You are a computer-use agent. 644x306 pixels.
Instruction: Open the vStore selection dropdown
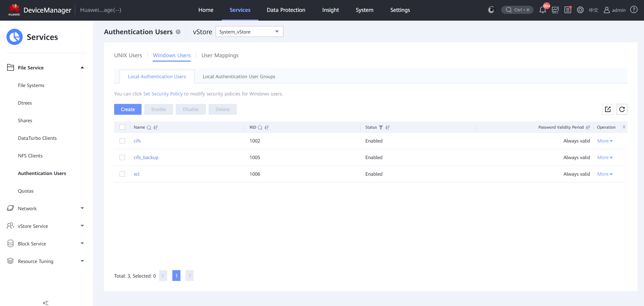tap(249, 31)
